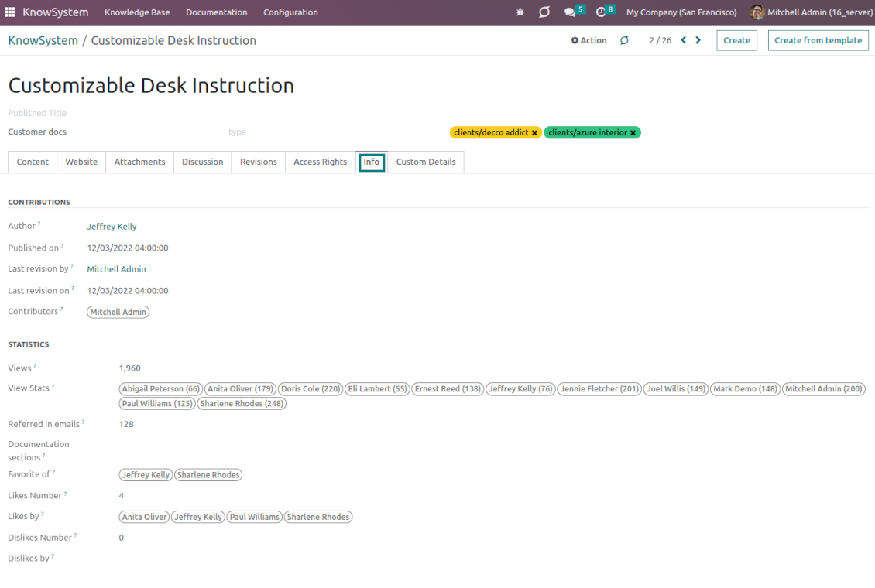Go to the next record arrow
Viewport: 875px width, 588px height.
click(x=698, y=40)
